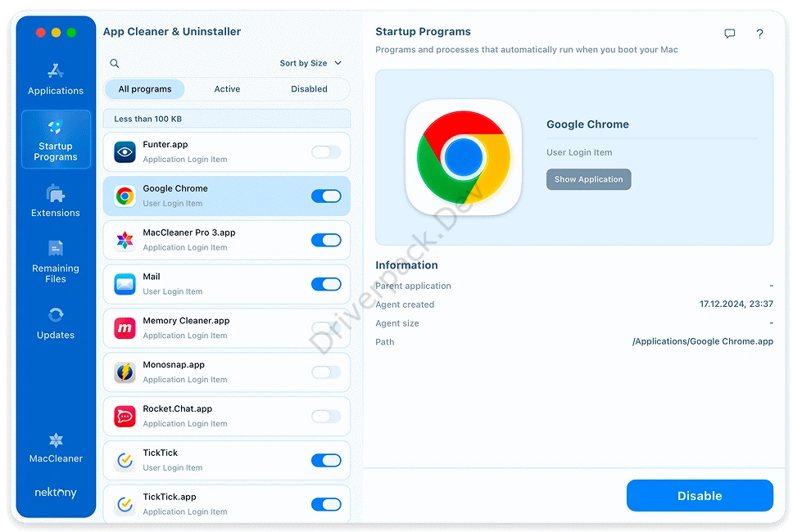793x532 pixels.
Task: Click the MacCleaner Pro 3.app icon
Action: [125, 240]
